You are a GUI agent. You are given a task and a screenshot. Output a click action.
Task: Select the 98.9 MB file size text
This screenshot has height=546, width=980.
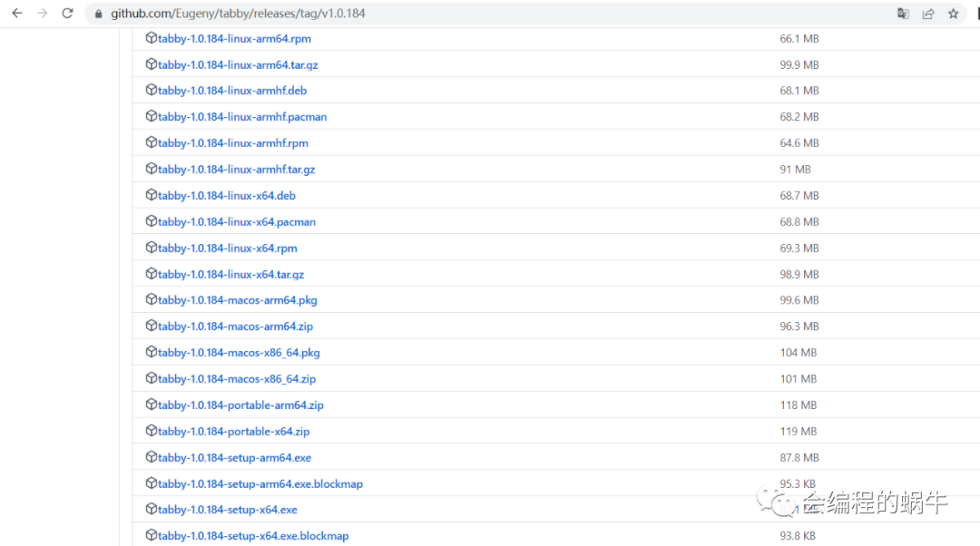pos(799,274)
